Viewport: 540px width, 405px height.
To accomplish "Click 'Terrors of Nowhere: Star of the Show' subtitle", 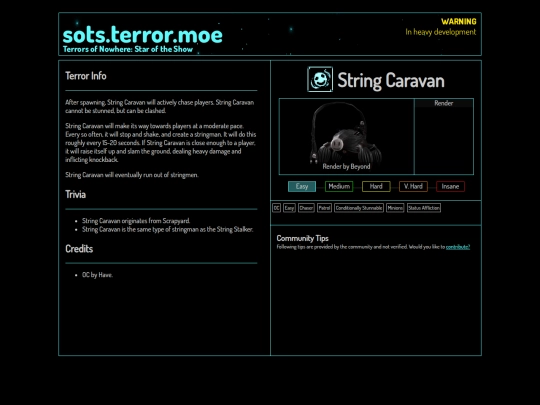I will click(128, 49).
